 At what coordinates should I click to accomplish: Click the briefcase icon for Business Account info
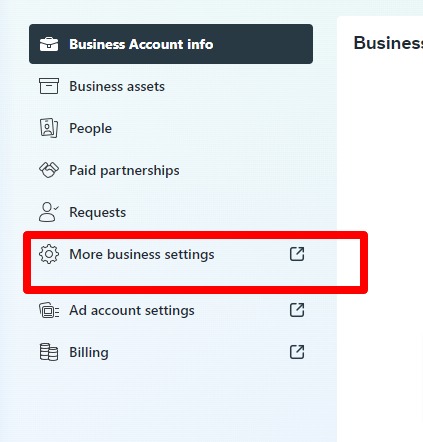(x=49, y=44)
